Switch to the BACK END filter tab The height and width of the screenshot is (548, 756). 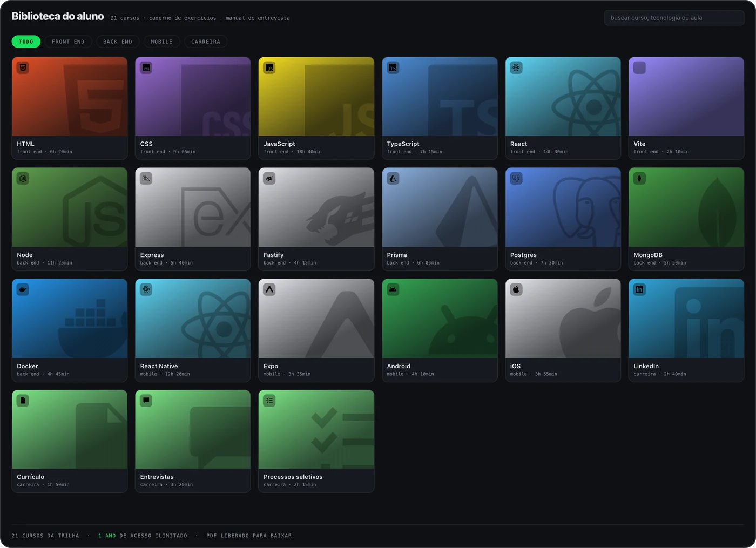[x=118, y=42]
